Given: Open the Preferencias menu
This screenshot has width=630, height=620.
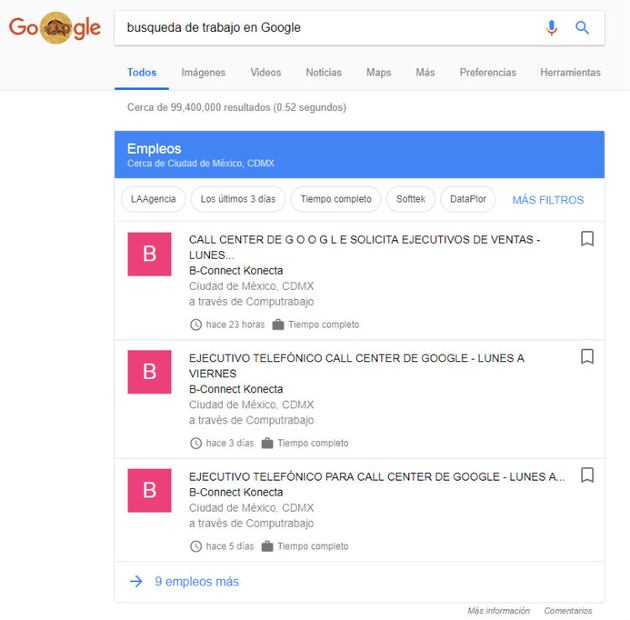Looking at the screenshot, I should pyautogui.click(x=488, y=73).
